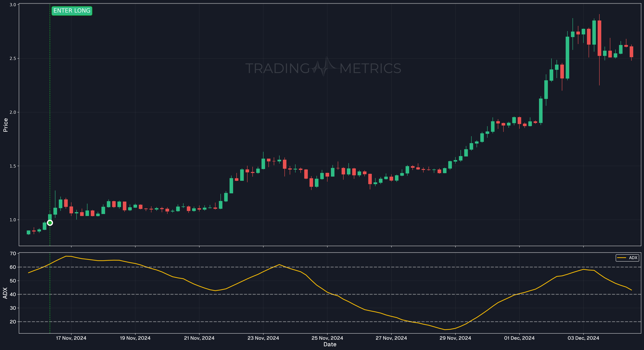
Task: Click the 50 ADX tick label
Action: 13,281
